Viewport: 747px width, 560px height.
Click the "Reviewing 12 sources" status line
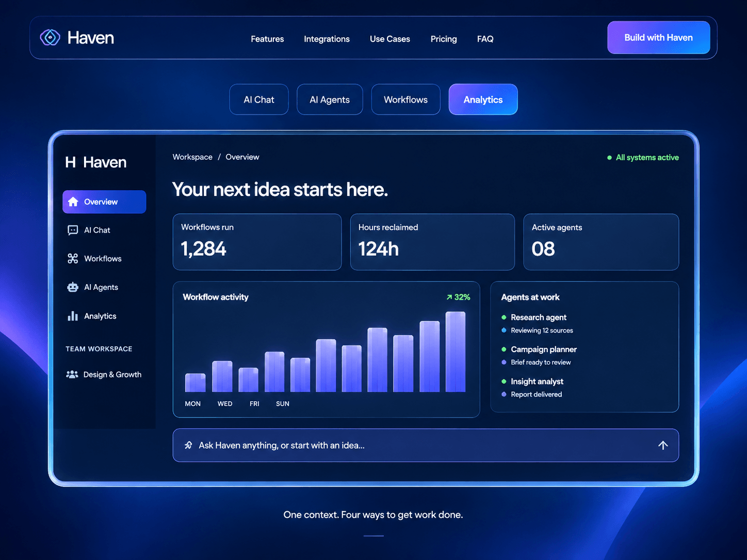542,331
